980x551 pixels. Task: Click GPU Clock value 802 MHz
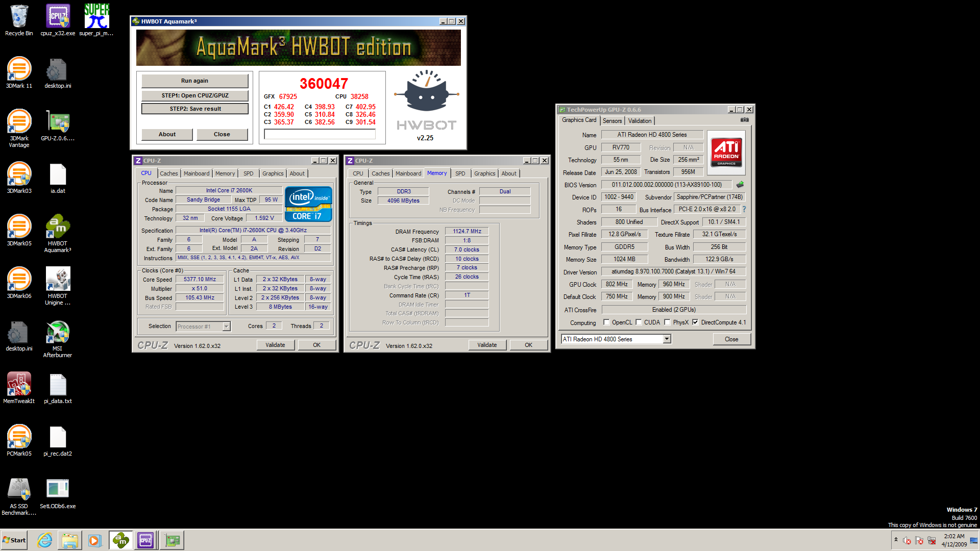[617, 285]
